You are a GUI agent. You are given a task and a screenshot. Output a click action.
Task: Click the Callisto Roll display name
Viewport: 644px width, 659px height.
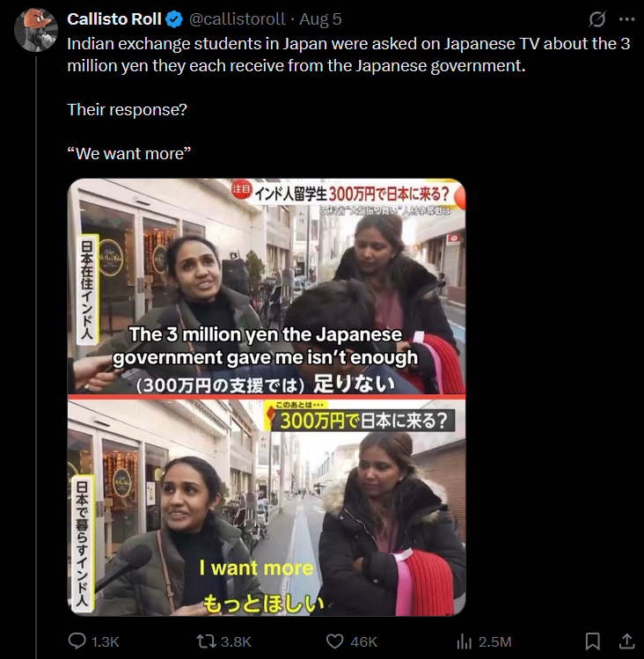113,19
